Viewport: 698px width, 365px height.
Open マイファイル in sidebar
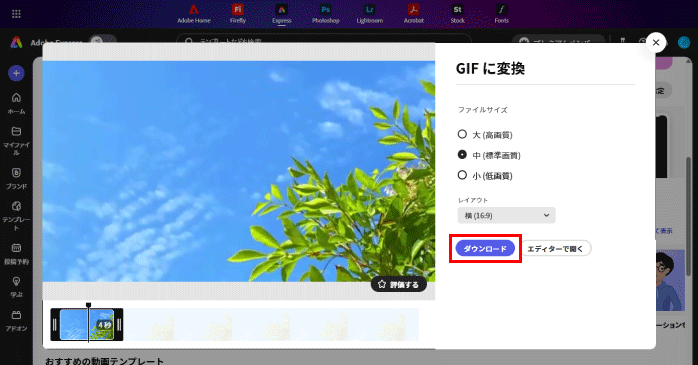tap(16, 141)
